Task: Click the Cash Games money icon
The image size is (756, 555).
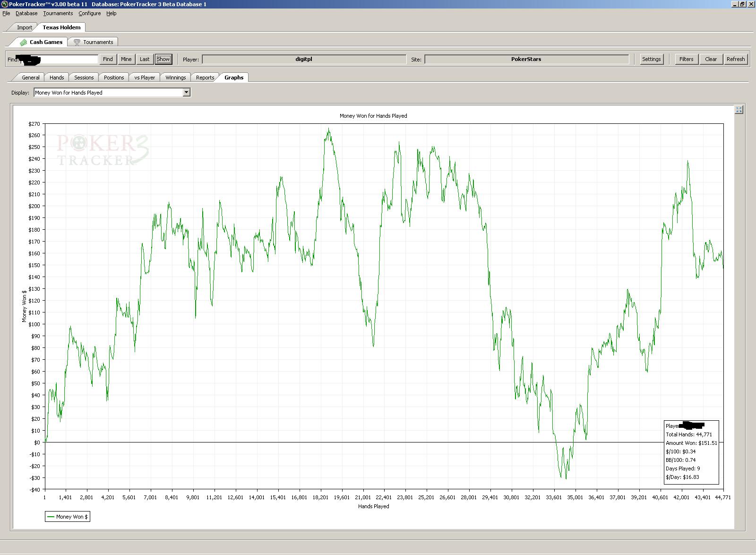Action: [23, 42]
